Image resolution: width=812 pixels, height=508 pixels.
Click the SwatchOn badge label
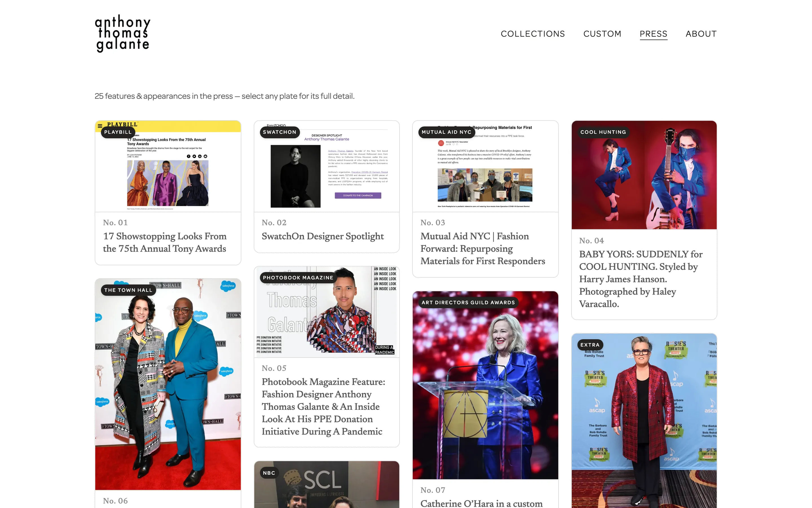point(279,132)
